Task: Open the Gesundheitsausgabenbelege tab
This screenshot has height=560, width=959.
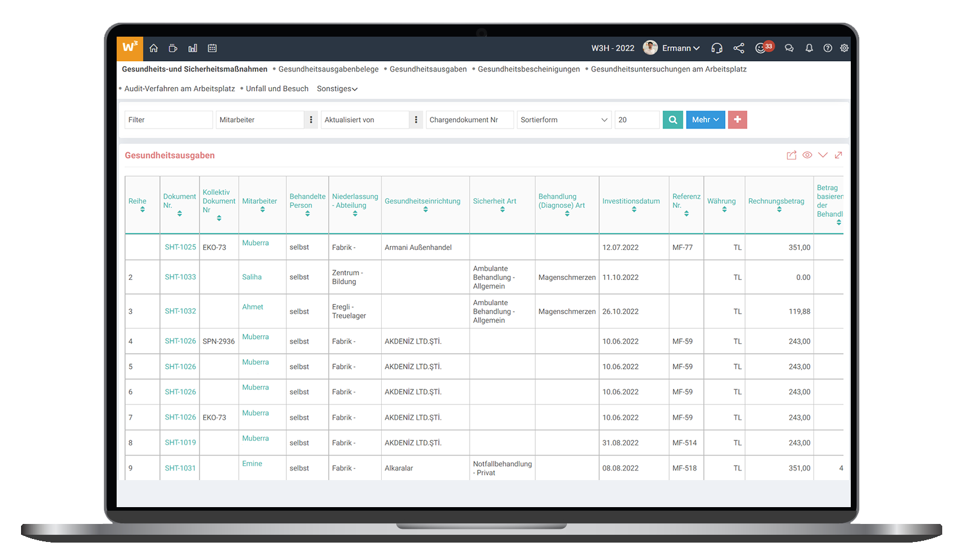Action: click(x=328, y=69)
